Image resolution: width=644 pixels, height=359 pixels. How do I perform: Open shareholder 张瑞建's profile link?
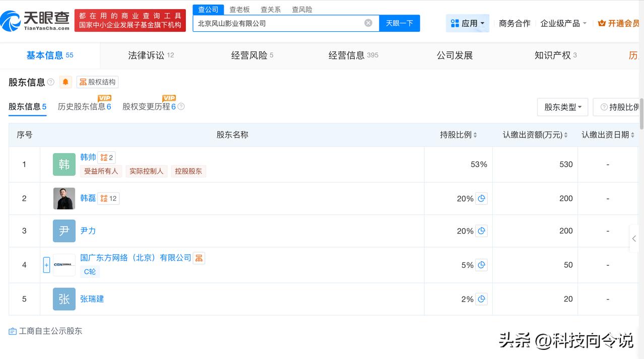click(x=92, y=299)
